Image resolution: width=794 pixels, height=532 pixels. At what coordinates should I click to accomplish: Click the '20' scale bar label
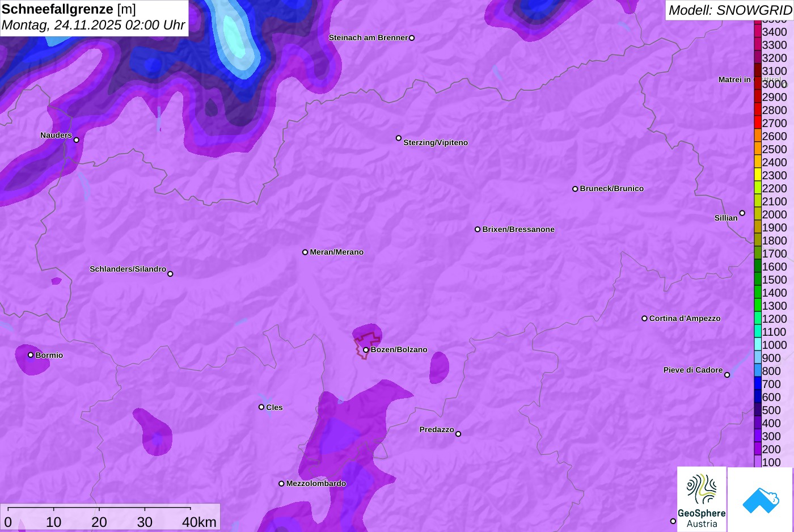coord(99,522)
